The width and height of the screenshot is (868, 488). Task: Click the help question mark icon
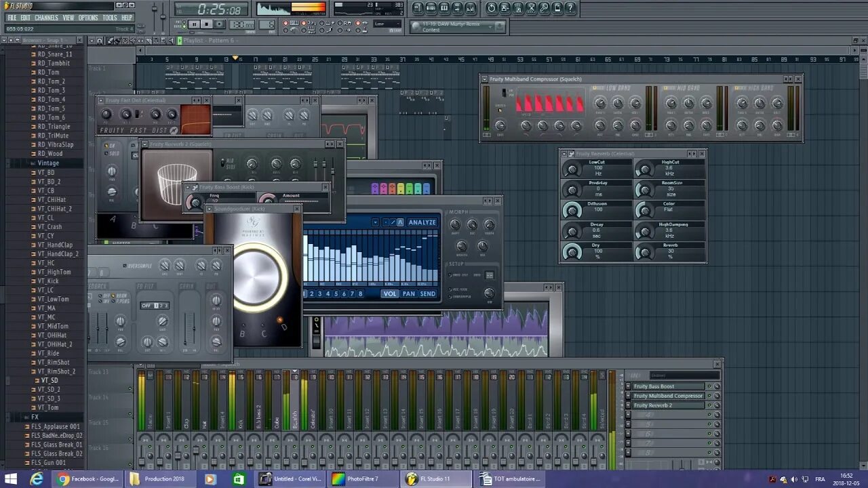click(x=570, y=8)
